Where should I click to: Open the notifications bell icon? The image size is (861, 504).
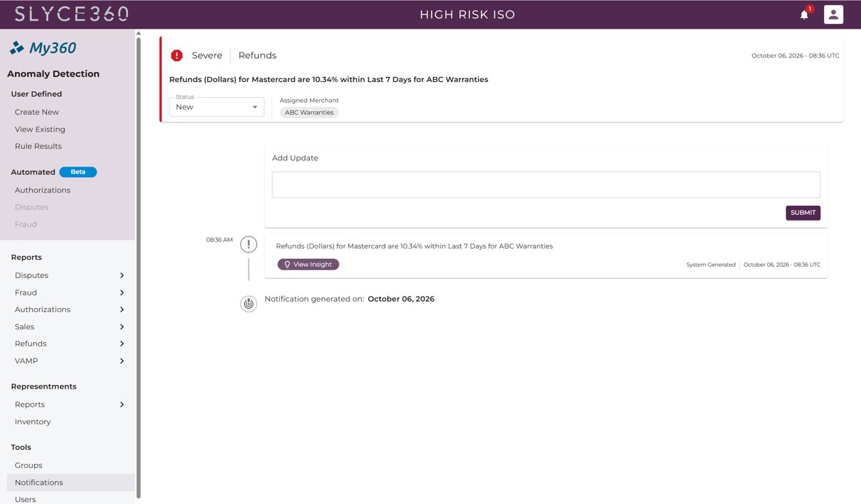pyautogui.click(x=804, y=15)
